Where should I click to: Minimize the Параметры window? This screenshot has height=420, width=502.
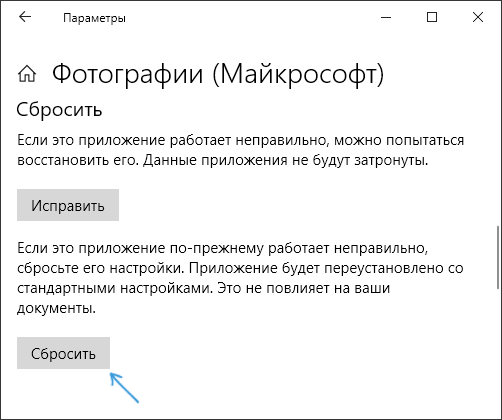(x=386, y=17)
